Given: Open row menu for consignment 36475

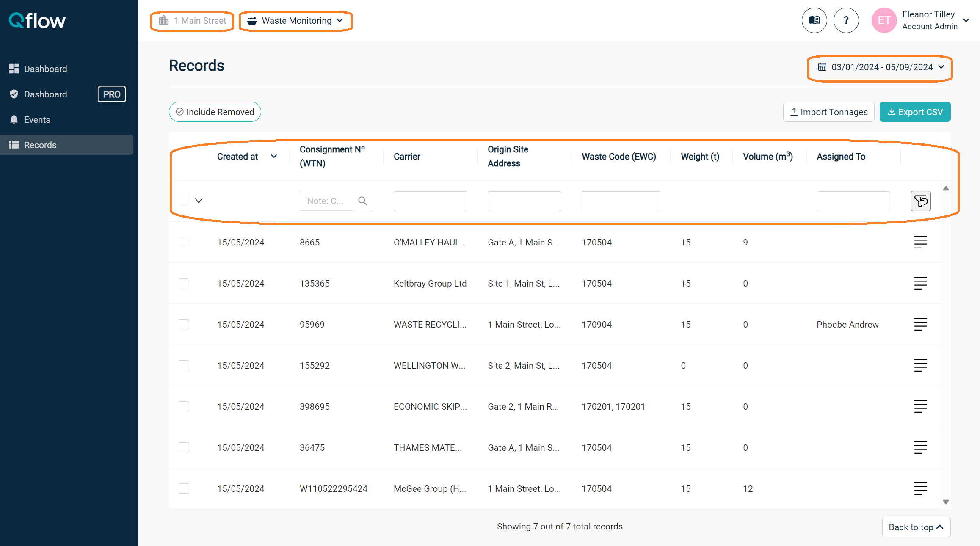Looking at the screenshot, I should coord(921,447).
